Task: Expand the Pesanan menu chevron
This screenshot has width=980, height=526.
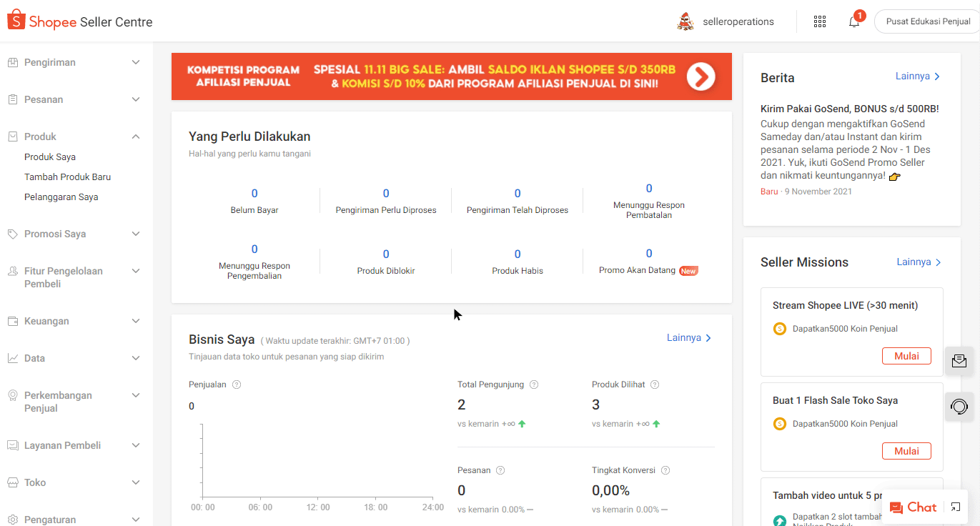Action: 136,100
